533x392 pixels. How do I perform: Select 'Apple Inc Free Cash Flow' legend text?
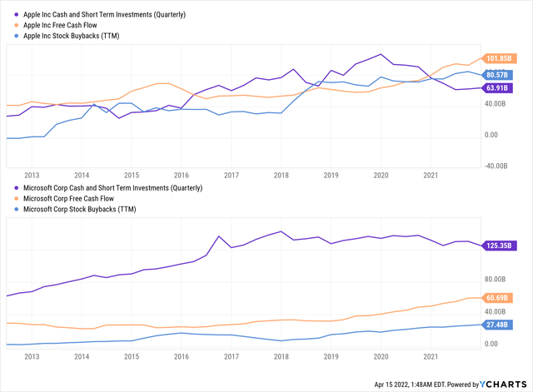click(x=60, y=25)
